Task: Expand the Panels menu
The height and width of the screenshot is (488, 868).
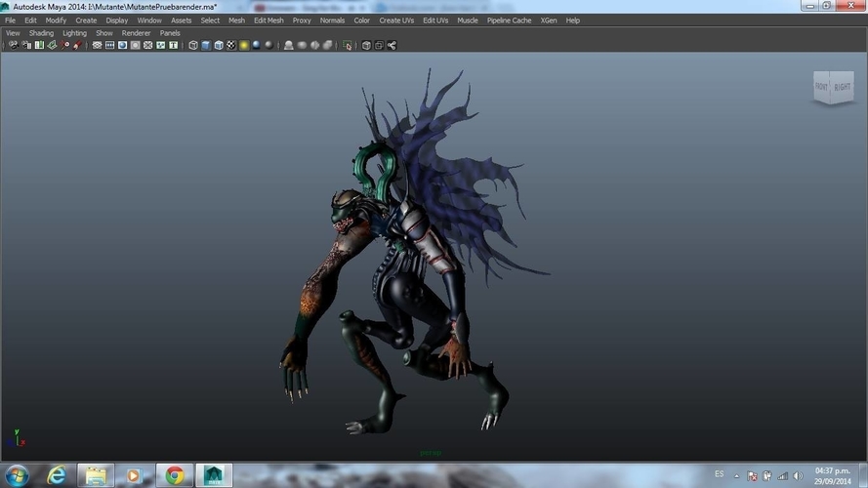Action: coord(170,33)
